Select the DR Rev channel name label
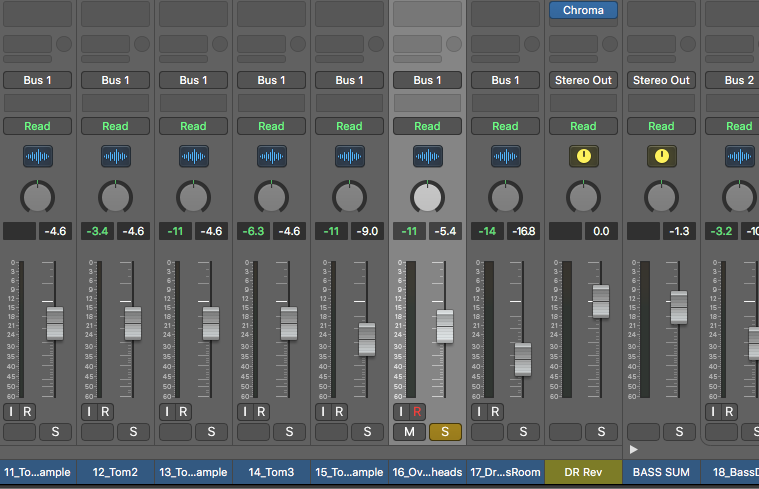This screenshot has width=759, height=489. click(583, 472)
